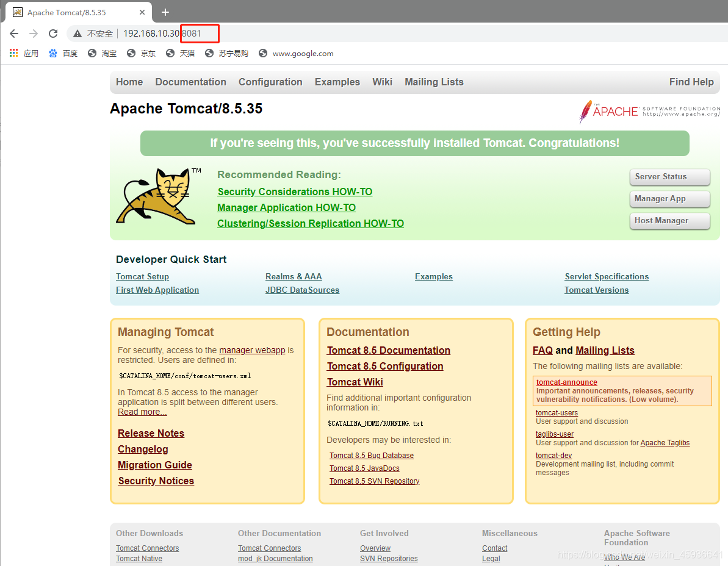
Task: Open Tomcat 8.5 SVN Repository link
Action: click(374, 481)
